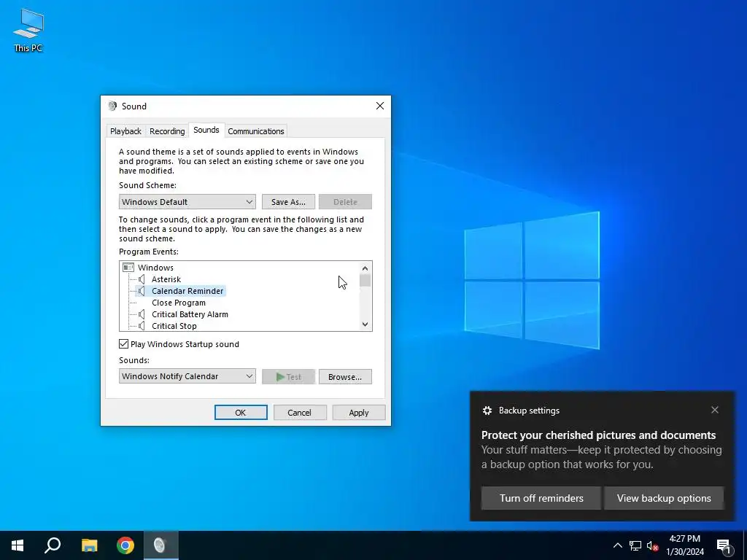The width and height of the screenshot is (747, 560).
Task: Click the speaker icon beside Critical Stop
Action: pos(142,326)
